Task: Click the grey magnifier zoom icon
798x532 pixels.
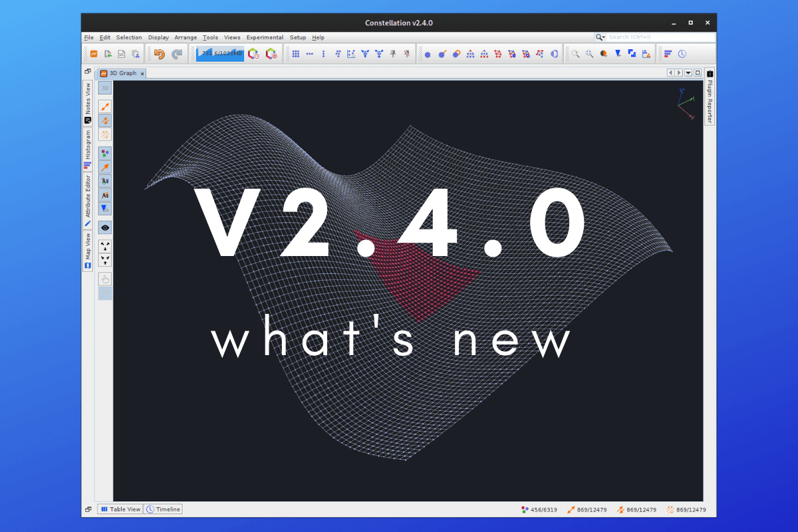Action: point(576,55)
